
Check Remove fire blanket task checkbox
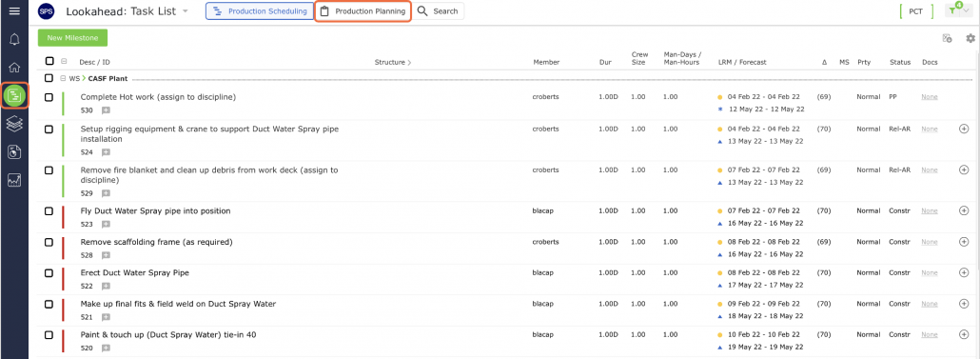[49, 170]
